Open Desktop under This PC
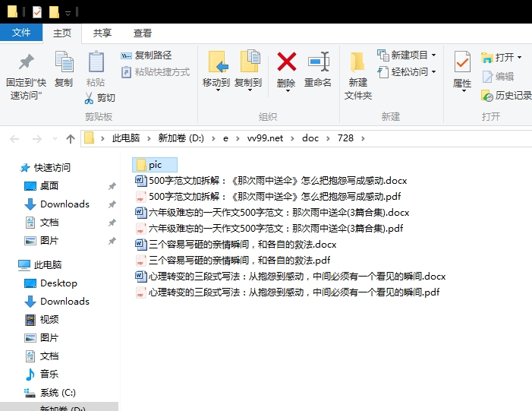The width and height of the screenshot is (532, 411). pyautogui.click(x=51, y=283)
